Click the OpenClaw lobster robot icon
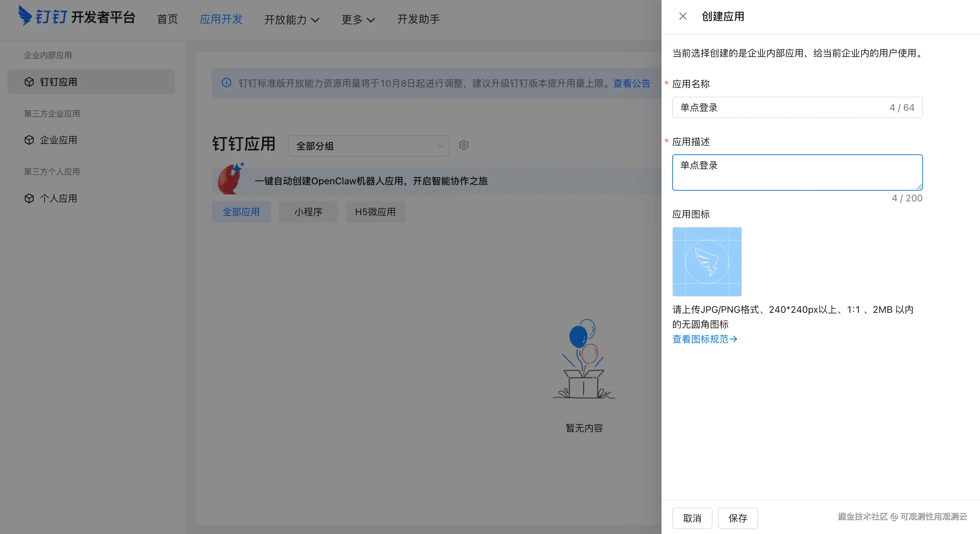The image size is (980, 534). 231,179
